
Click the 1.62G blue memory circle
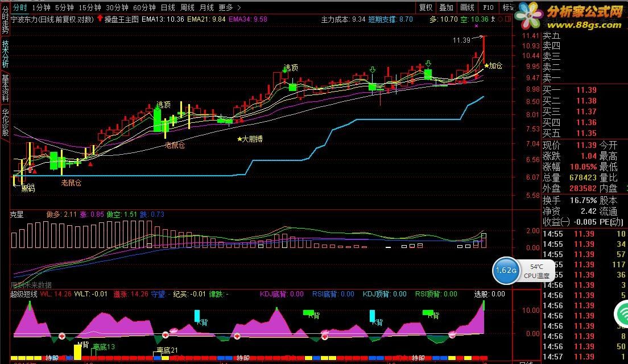[506, 271]
